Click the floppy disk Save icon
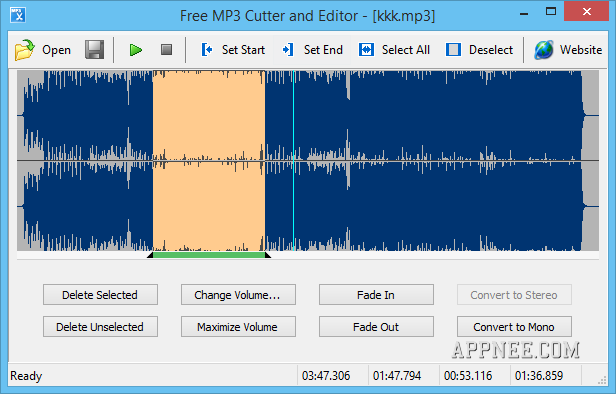Image resolution: width=616 pixels, height=394 pixels. coord(95,49)
